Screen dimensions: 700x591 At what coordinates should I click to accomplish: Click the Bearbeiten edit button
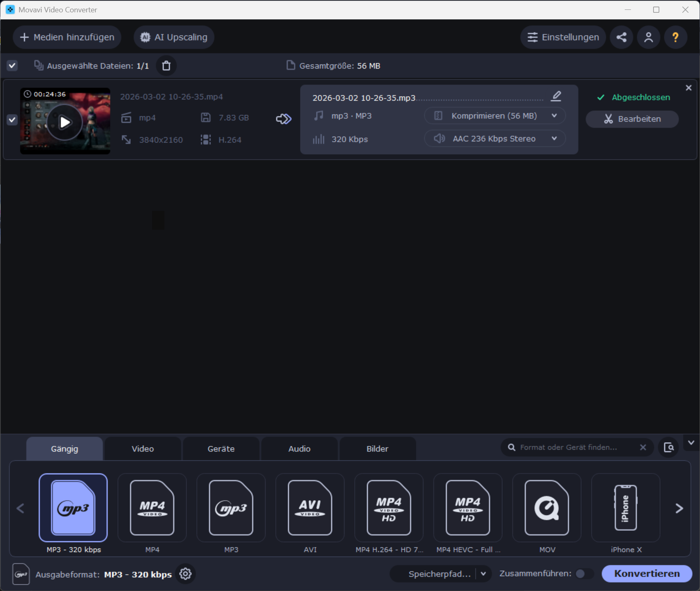coord(632,119)
